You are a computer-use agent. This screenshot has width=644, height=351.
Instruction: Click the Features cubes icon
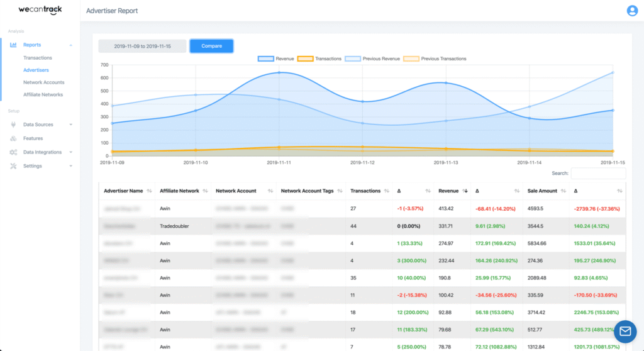[x=13, y=138]
